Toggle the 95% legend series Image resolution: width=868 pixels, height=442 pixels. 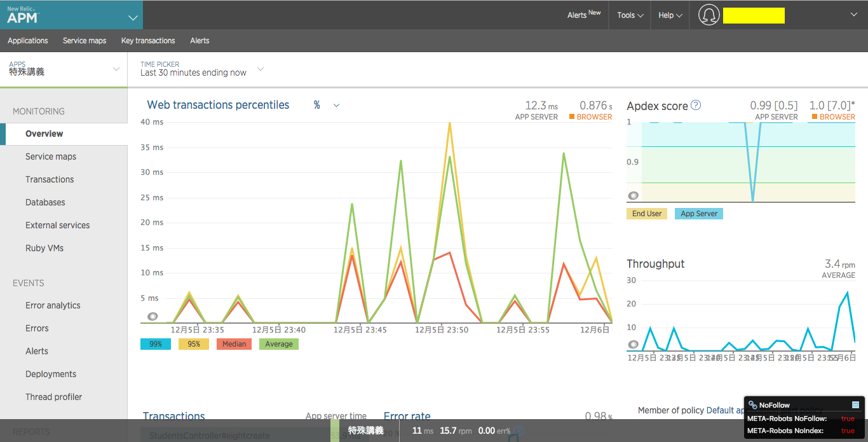click(x=194, y=344)
